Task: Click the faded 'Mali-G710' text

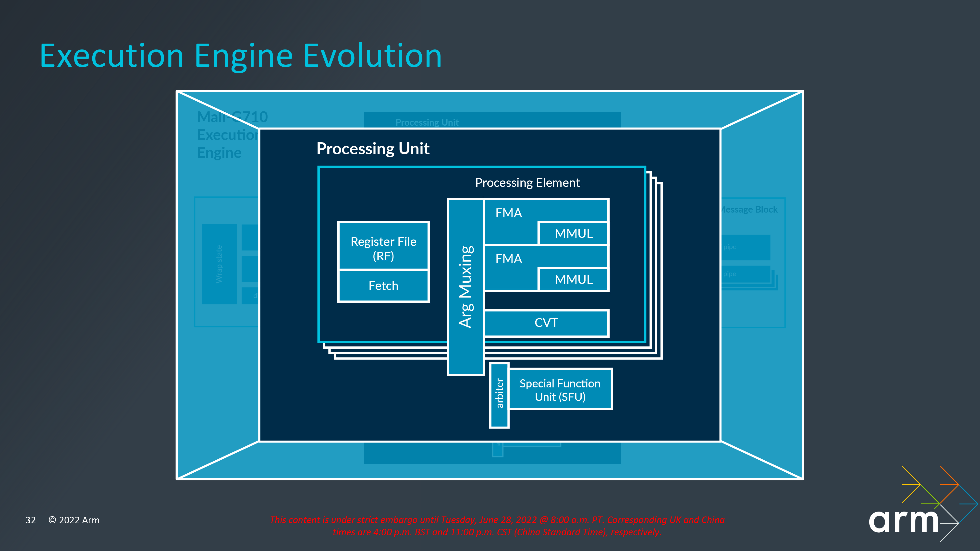Action: [x=233, y=117]
